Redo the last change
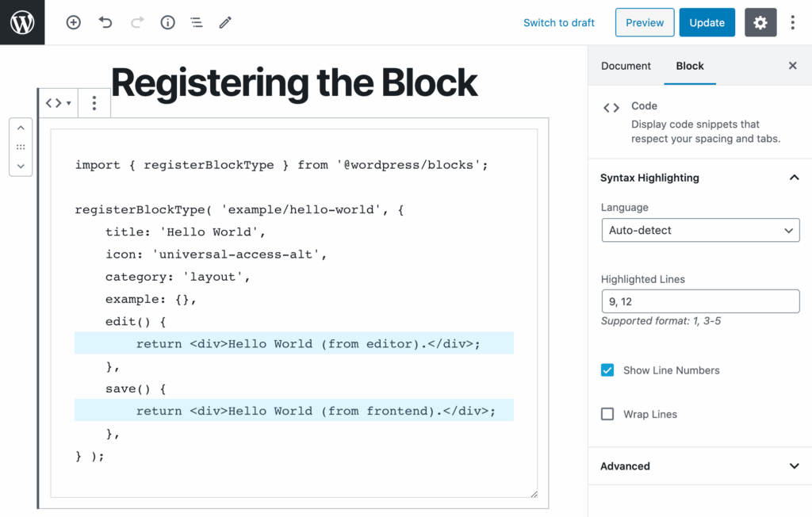This screenshot has height=517, width=812. 136,22
